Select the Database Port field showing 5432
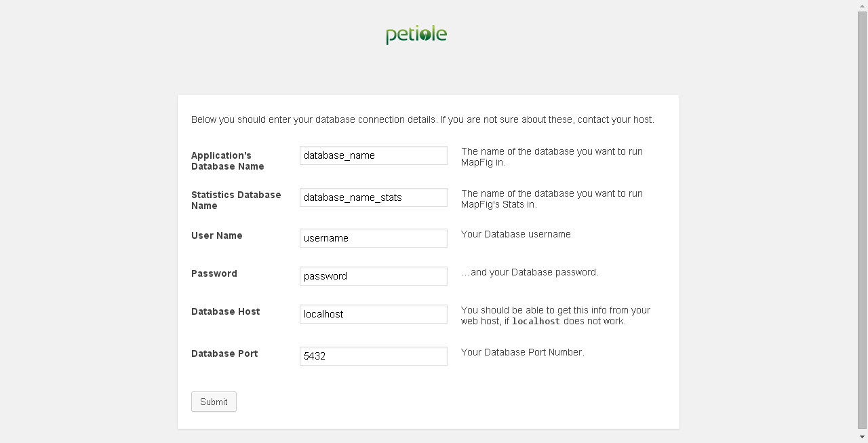The height and width of the screenshot is (443, 868). tap(373, 356)
